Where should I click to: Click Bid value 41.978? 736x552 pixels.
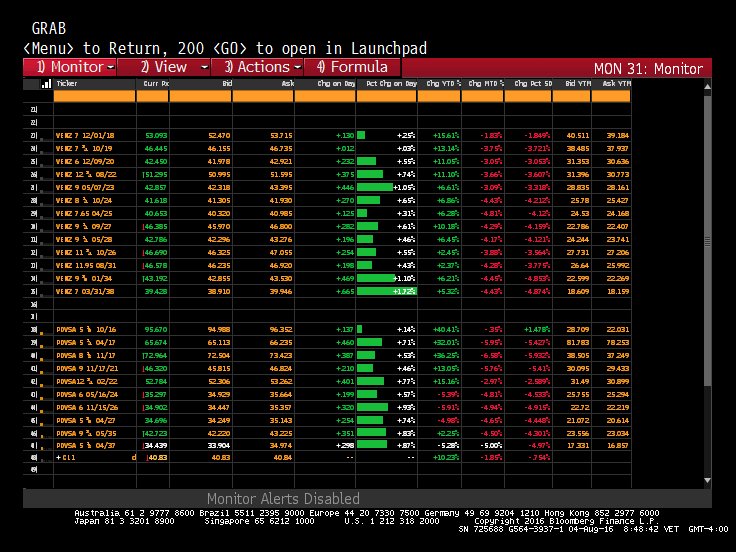(219, 161)
